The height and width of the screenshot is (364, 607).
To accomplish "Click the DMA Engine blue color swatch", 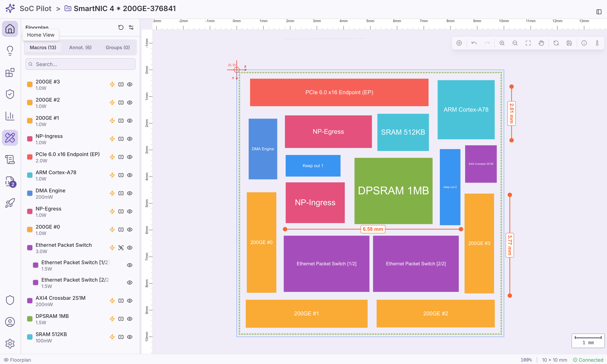I will [29, 193].
